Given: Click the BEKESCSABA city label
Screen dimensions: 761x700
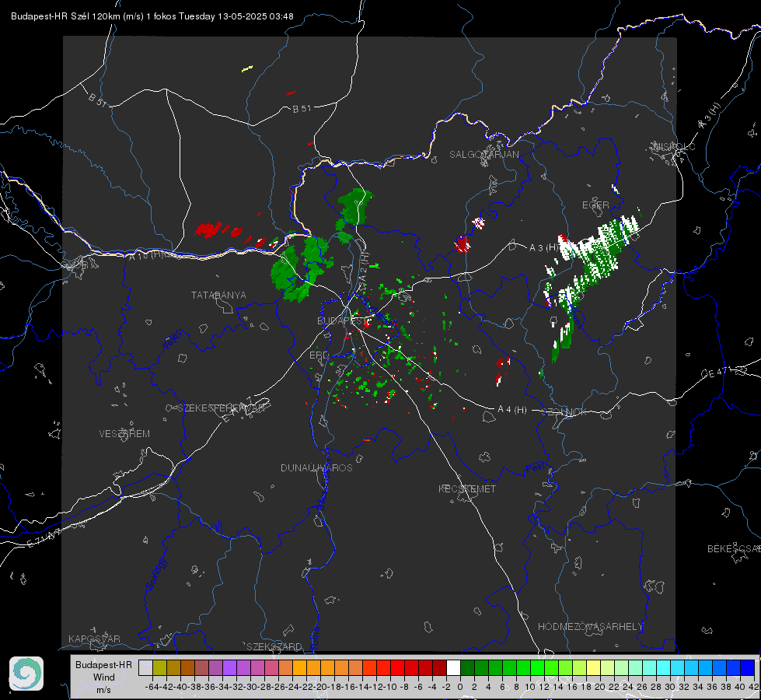Looking at the screenshot, I should [734, 549].
